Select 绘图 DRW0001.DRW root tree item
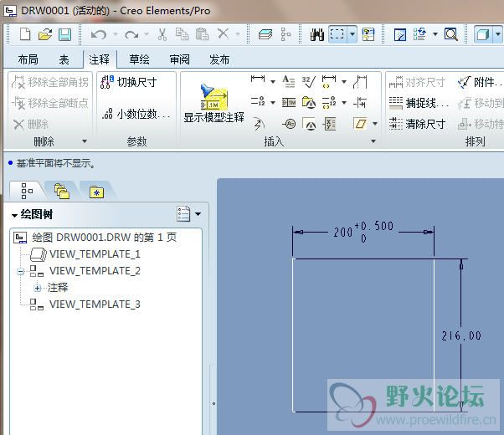This screenshot has width=504, height=435. tap(95, 238)
